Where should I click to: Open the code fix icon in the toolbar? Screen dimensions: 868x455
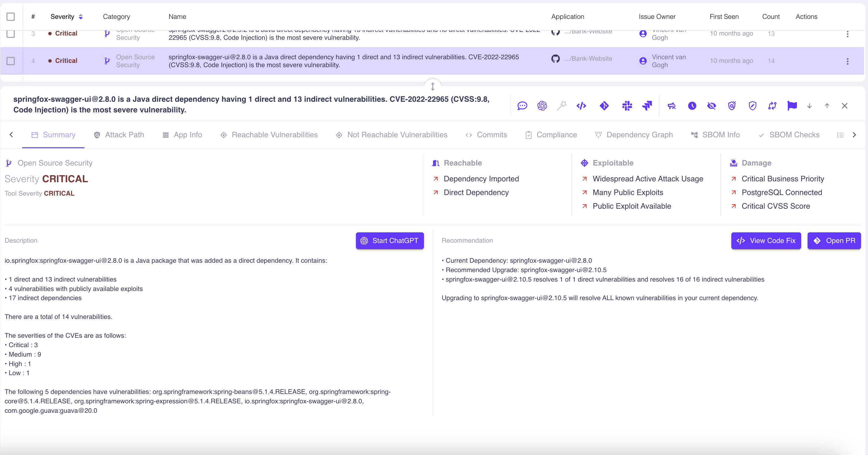coord(581,106)
